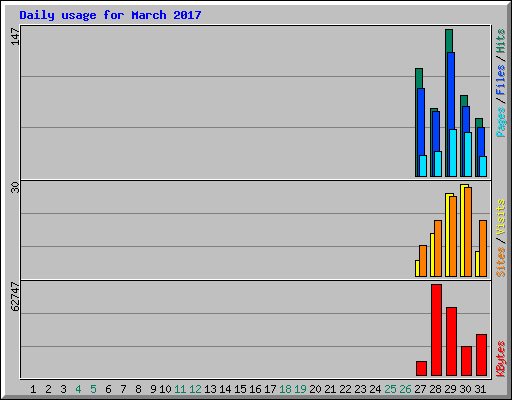
Task: Select the yellow visits bar for day 28
Action: [432, 255]
